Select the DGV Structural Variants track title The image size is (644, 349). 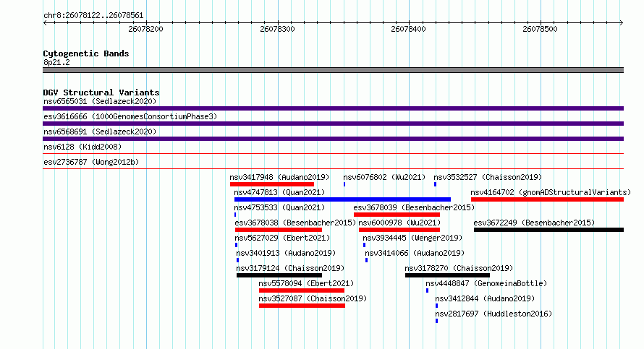pyautogui.click(x=101, y=92)
